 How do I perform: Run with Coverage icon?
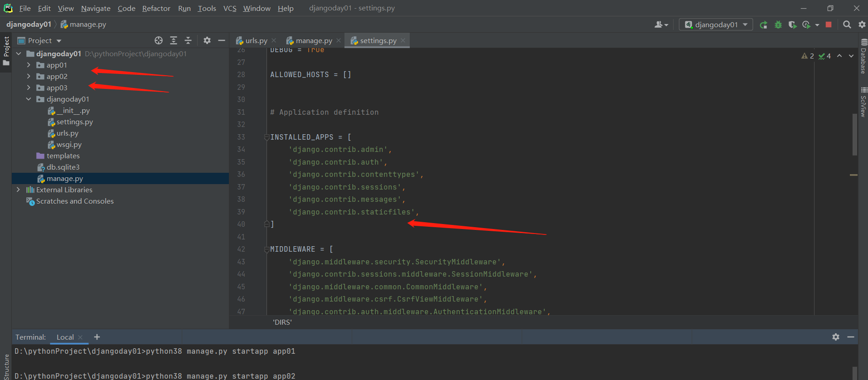[792, 24]
